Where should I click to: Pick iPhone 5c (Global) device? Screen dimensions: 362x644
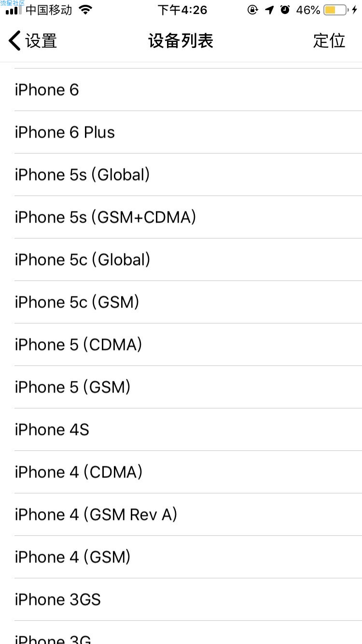[188, 260]
